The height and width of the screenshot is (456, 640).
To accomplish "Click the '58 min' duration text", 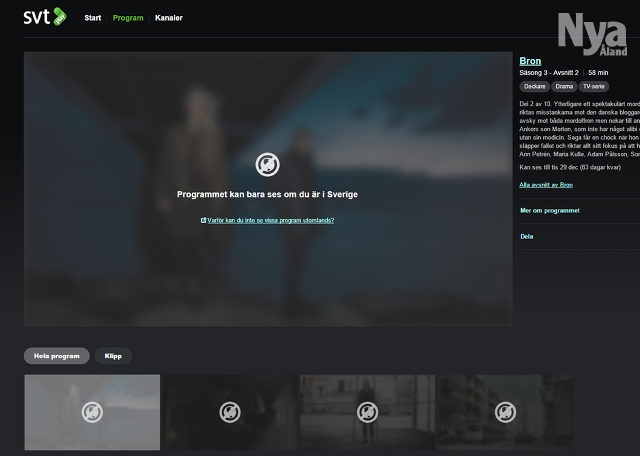I will coord(598,73).
